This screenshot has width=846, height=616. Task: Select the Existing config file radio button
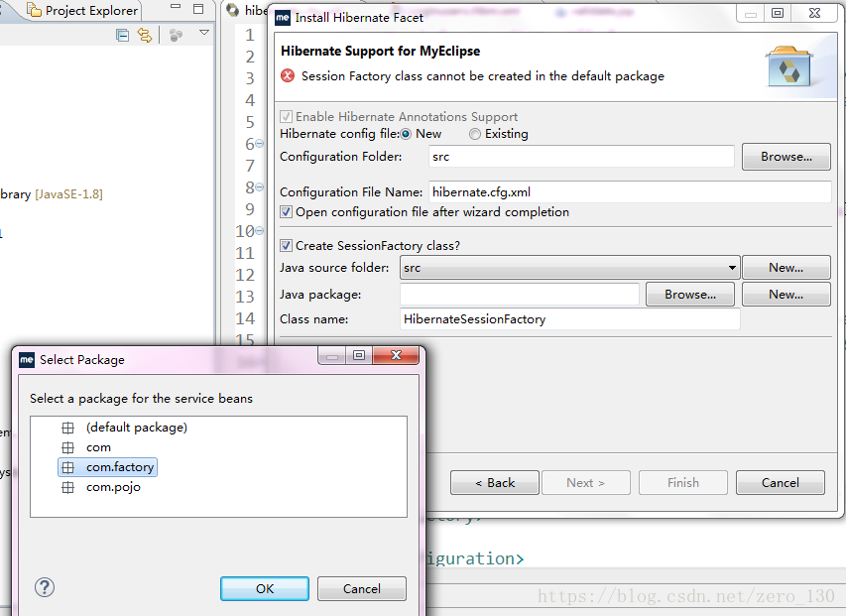[x=474, y=134]
